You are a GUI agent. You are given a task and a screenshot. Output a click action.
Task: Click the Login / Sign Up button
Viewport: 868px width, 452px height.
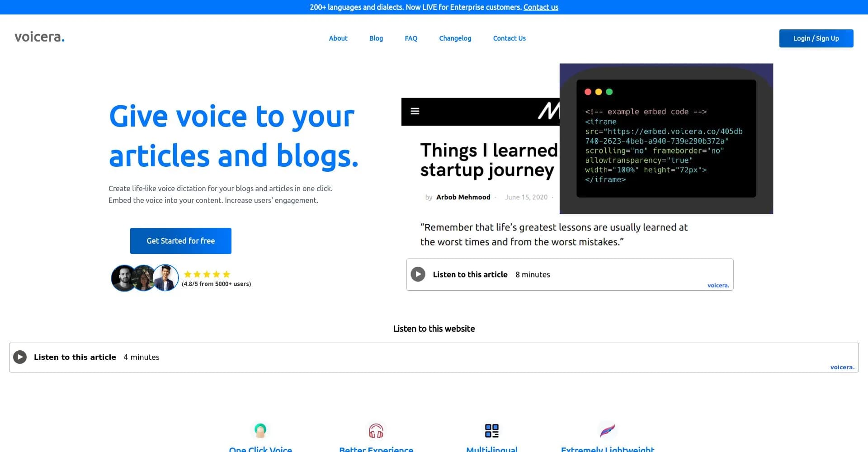(x=816, y=38)
